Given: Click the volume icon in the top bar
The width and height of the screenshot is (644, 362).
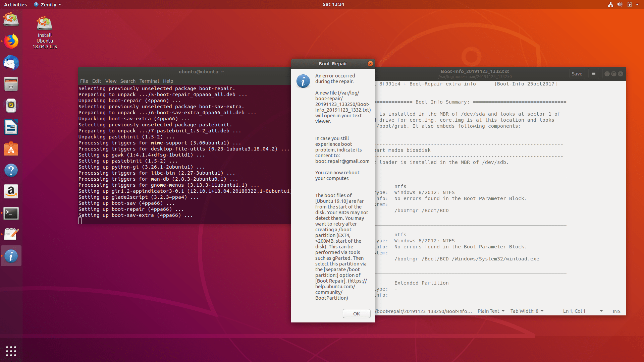Looking at the screenshot, I should [x=620, y=4].
